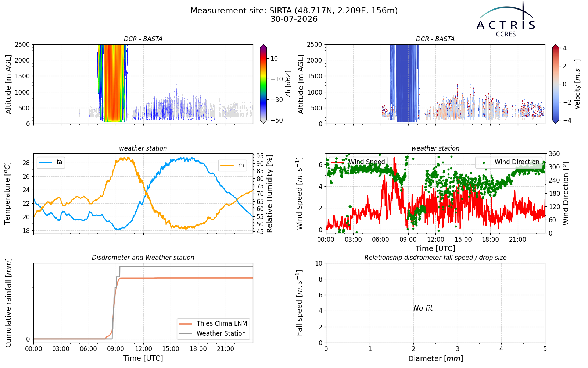
Task: Click the DCR - BASTA title above reflectivity plot
Action: coord(143,39)
